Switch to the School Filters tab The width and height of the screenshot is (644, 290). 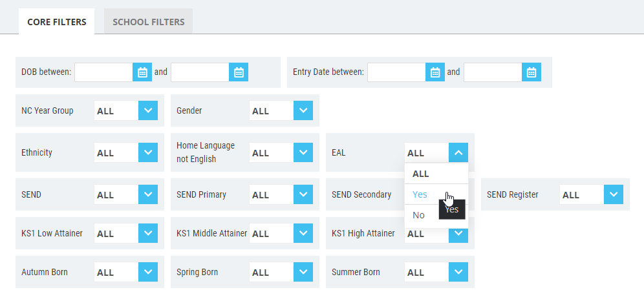(148, 22)
